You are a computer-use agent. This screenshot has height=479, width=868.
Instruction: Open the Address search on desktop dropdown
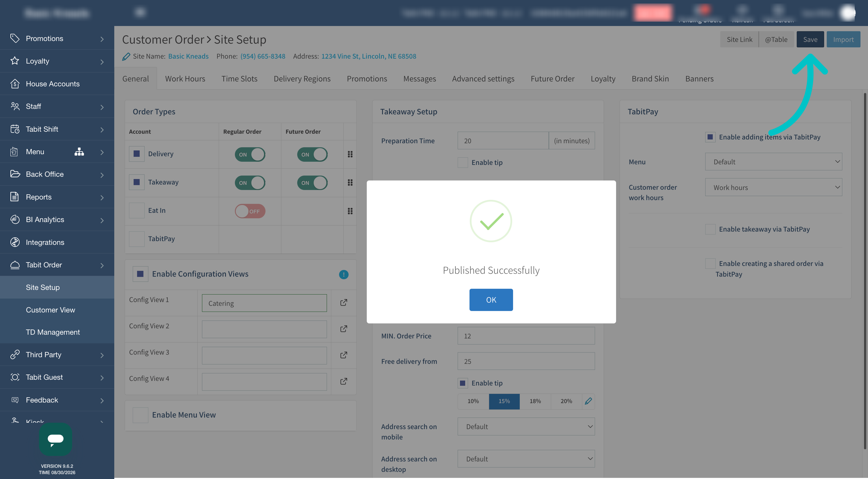tap(526, 459)
